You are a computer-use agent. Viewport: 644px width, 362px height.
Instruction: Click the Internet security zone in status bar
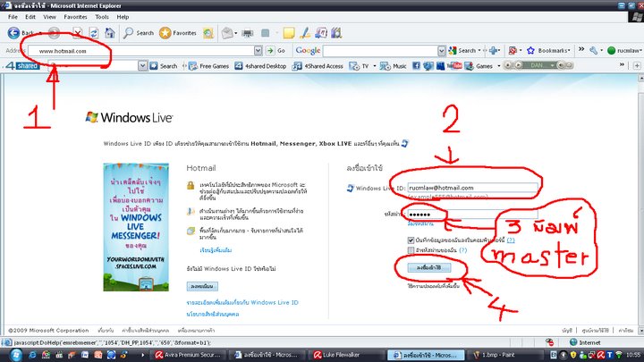click(585, 342)
